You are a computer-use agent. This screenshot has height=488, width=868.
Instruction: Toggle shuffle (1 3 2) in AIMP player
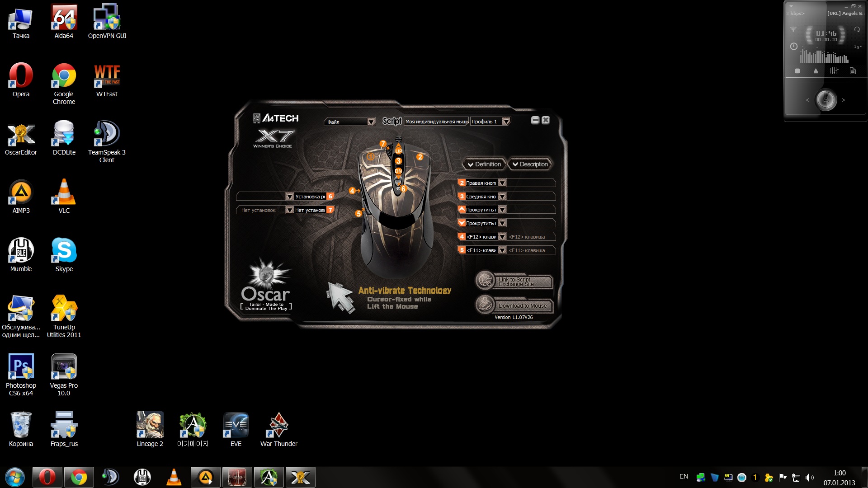pos(857,47)
